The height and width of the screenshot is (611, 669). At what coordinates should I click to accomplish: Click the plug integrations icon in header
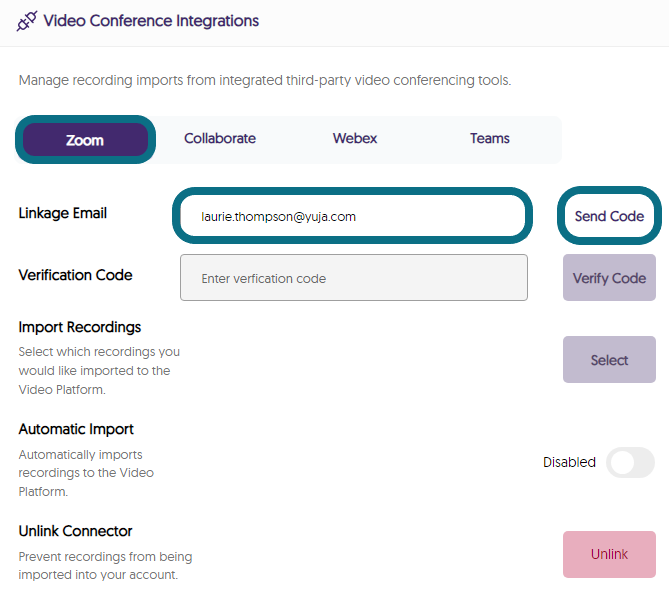coord(26,21)
